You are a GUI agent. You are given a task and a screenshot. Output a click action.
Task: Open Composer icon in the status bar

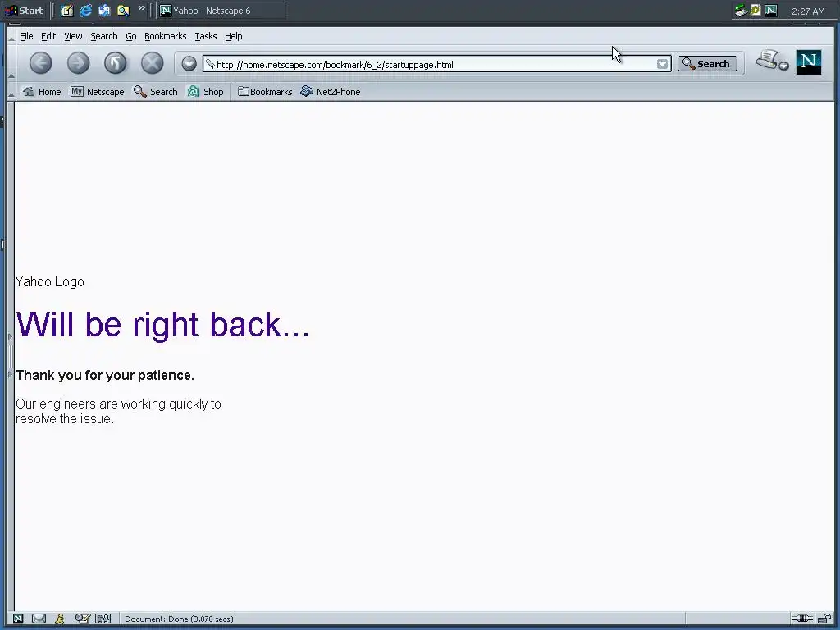coord(83,619)
